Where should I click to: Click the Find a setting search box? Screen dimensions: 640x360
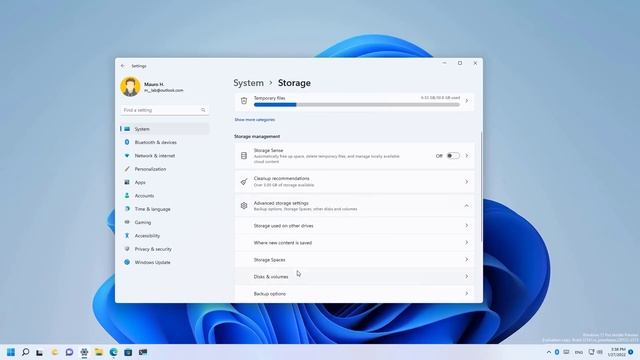pos(164,110)
